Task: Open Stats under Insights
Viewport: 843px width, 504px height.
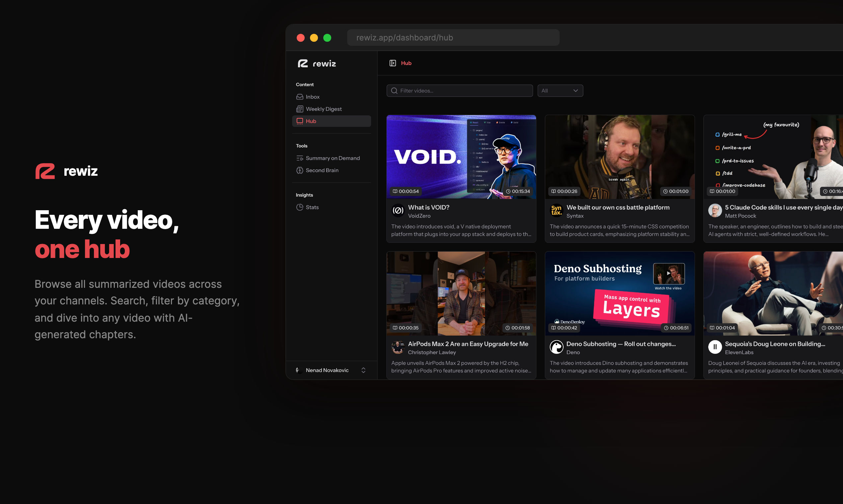Action: click(312, 207)
